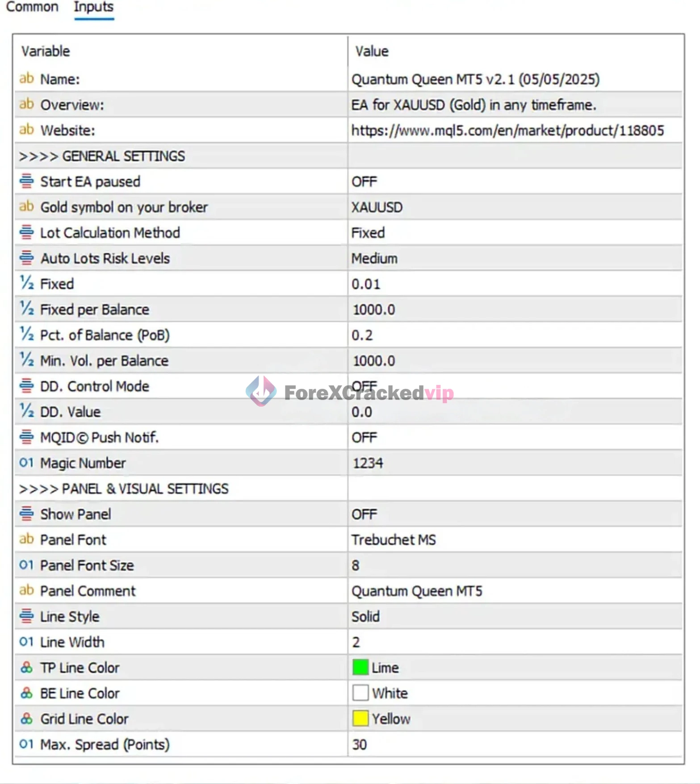Click the double-type icon beside DD. Value
Viewport: 700px width, 784px height.
click(x=26, y=411)
